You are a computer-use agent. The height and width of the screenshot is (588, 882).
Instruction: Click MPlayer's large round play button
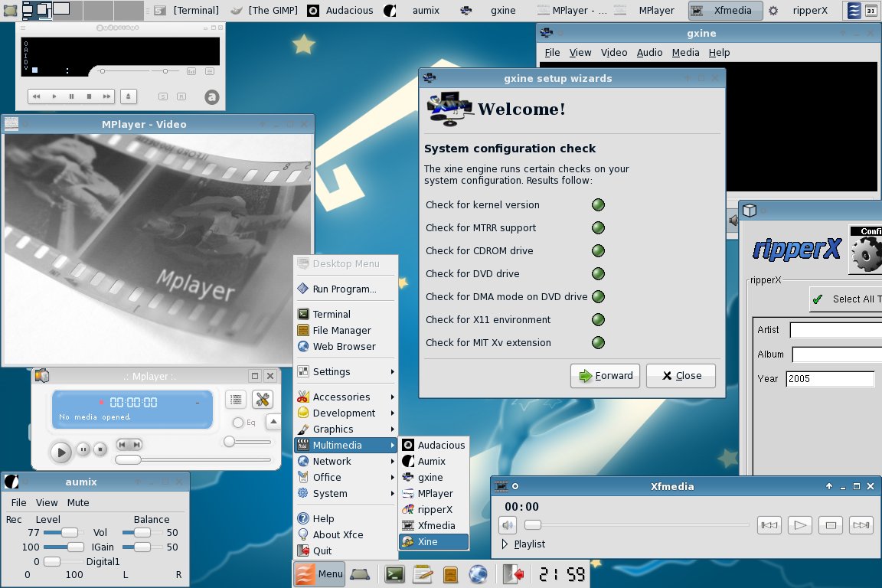click(x=60, y=452)
